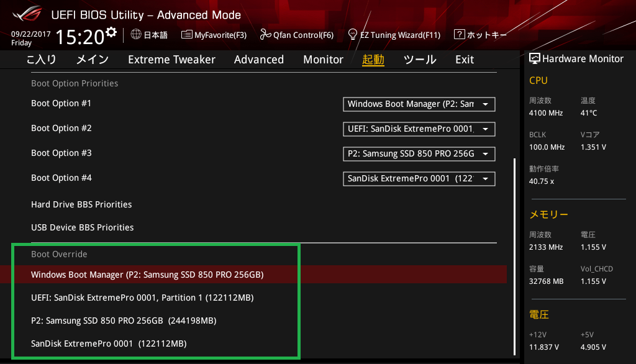636x364 pixels.
Task: Click the 日本語 language label
Action: (x=156, y=35)
